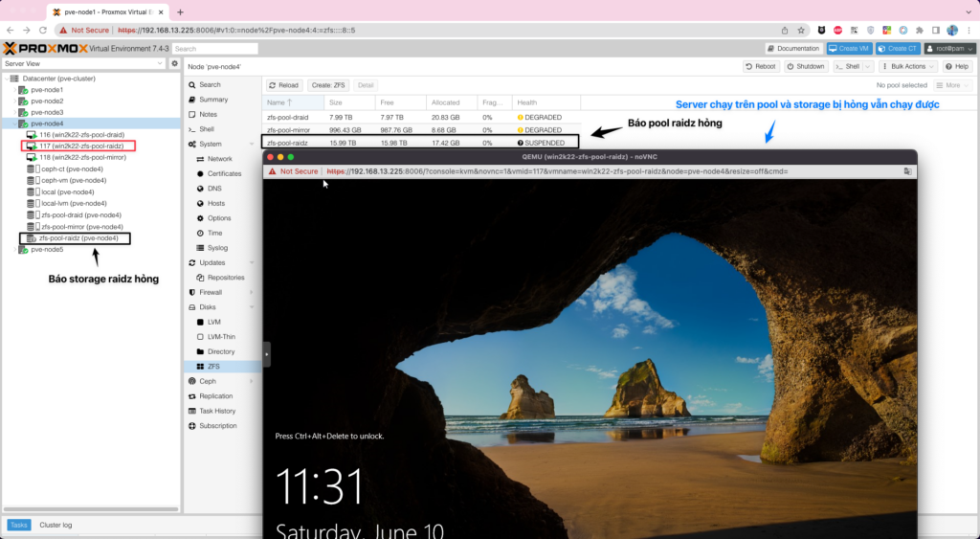The image size is (980, 539).
Task: Select the zfs-pool-mirror pool row
Action: (421, 130)
